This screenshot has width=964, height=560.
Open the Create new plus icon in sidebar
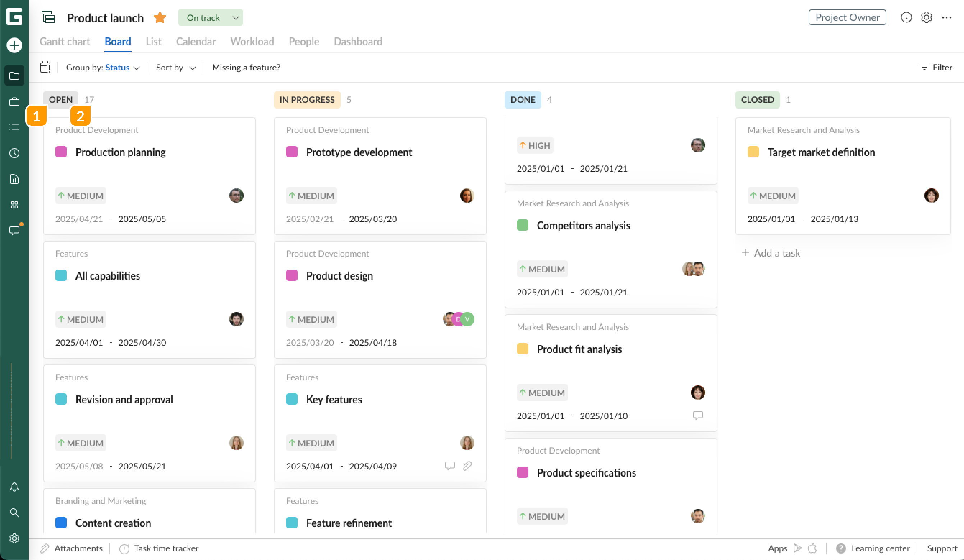pyautogui.click(x=14, y=45)
